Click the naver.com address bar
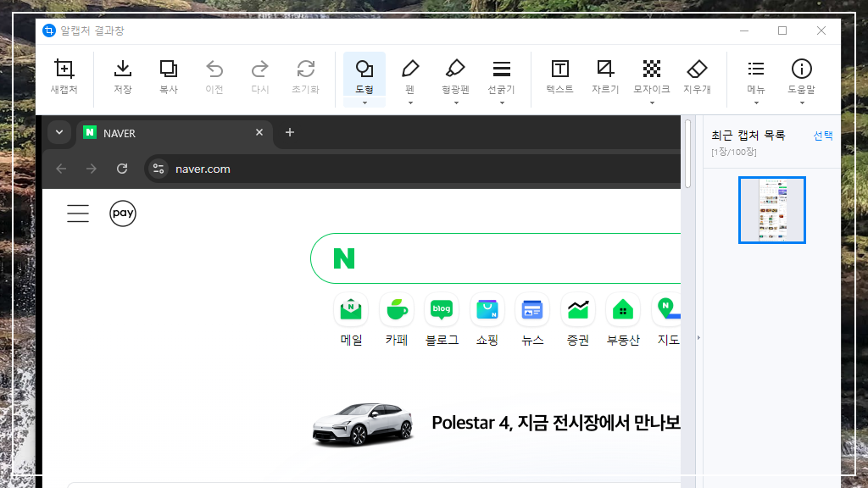 coord(413,169)
